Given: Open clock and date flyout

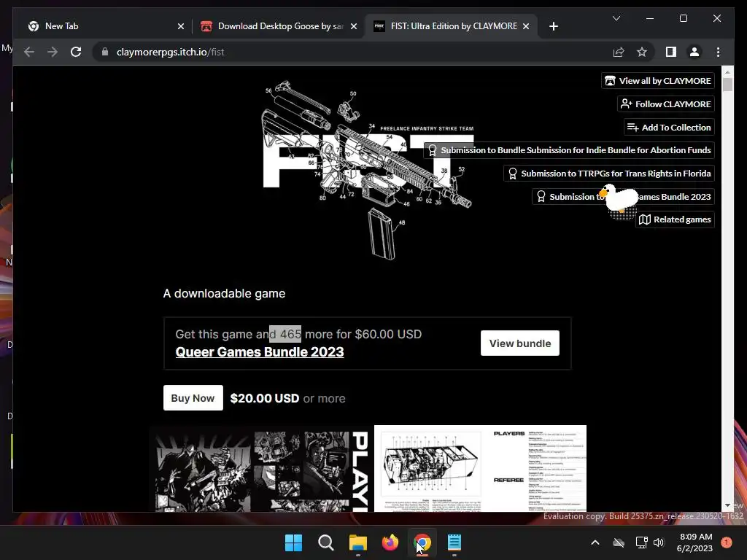Looking at the screenshot, I should (x=695, y=542).
